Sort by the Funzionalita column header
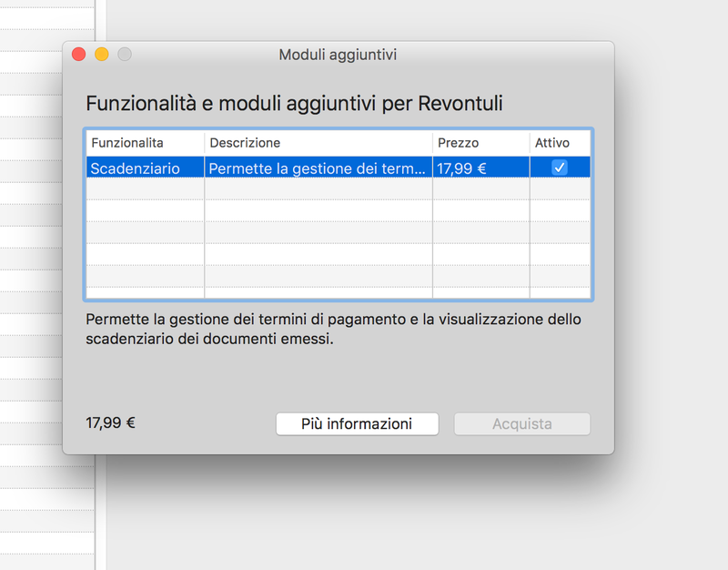The height and width of the screenshot is (570, 728). 145,143
